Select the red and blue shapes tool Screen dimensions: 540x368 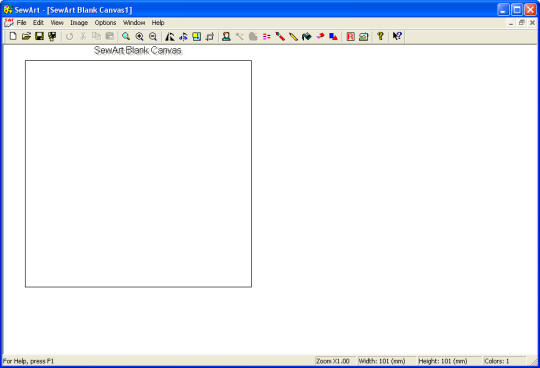333,36
